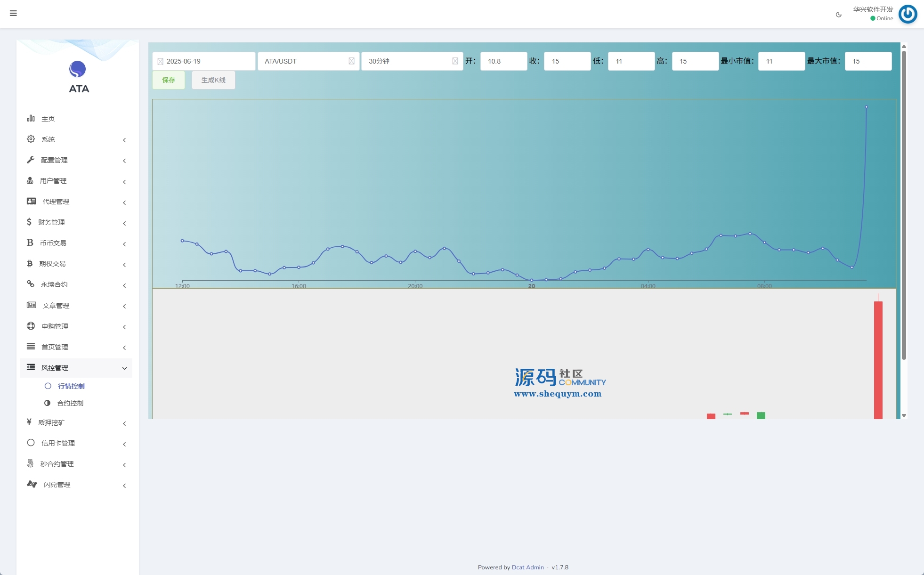
Task: Click the gear icon for 系统
Action: pyautogui.click(x=31, y=139)
